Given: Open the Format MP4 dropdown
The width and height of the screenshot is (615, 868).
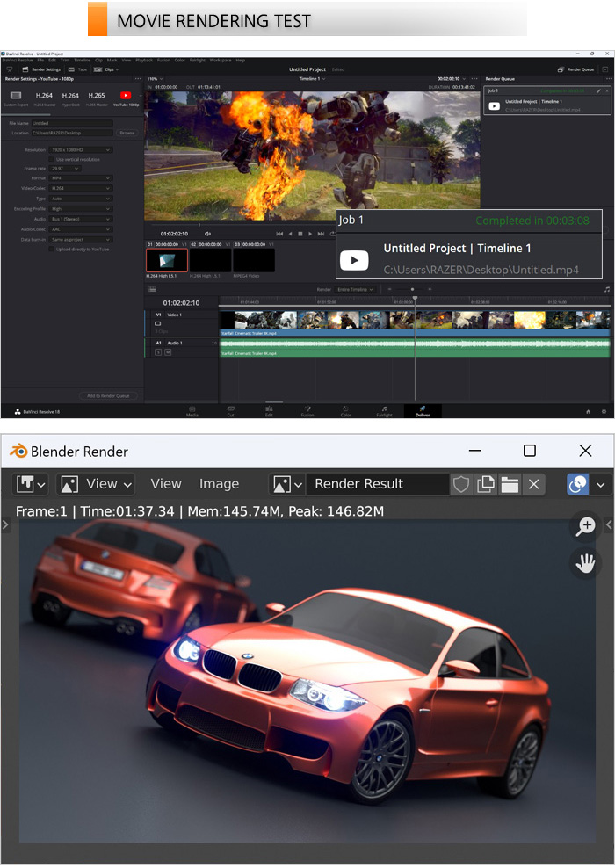Looking at the screenshot, I should pyautogui.click(x=81, y=178).
